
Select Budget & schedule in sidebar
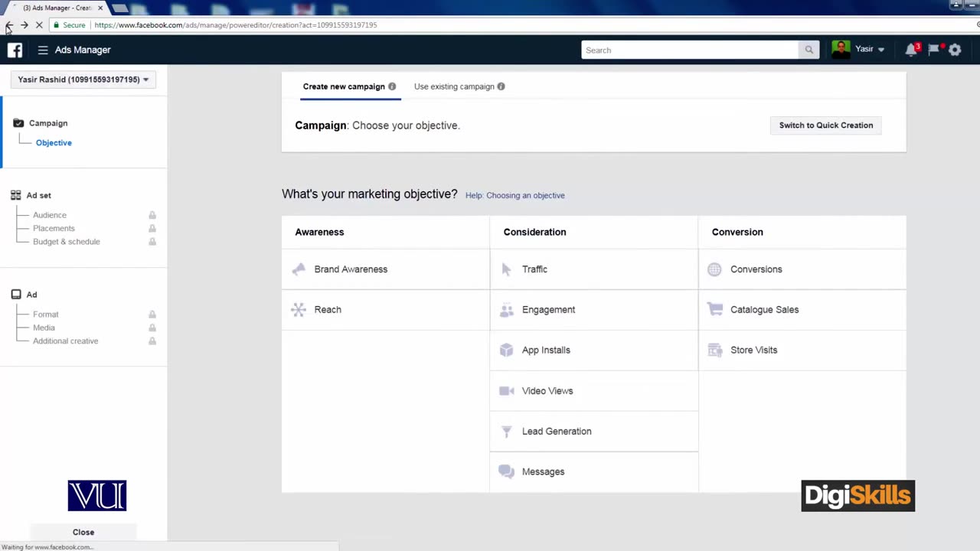pos(67,242)
